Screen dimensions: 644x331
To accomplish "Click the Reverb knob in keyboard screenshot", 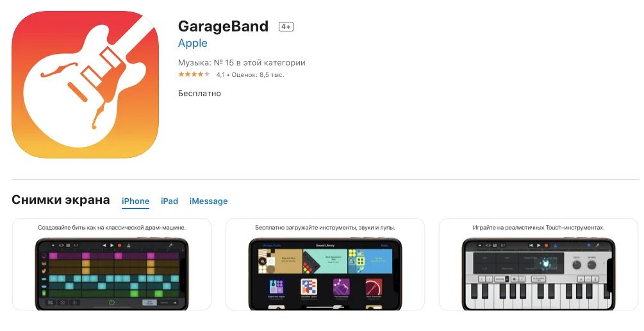I will (x=592, y=265).
